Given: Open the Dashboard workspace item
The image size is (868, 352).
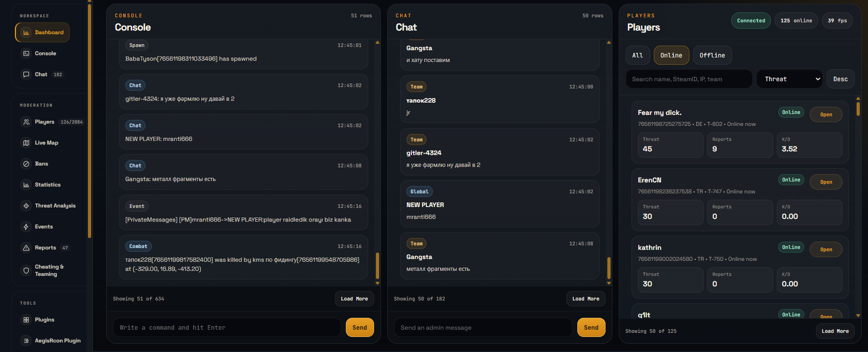Looking at the screenshot, I should 42,32.
